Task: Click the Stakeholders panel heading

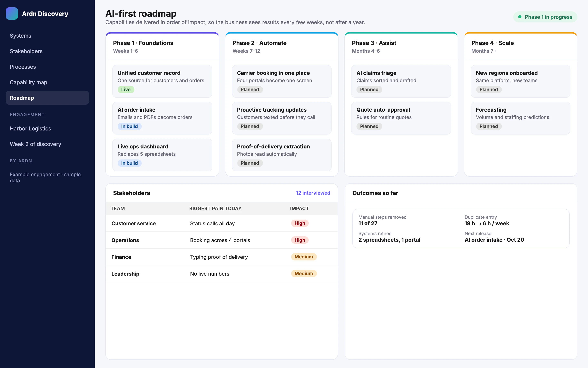Action: (131, 193)
